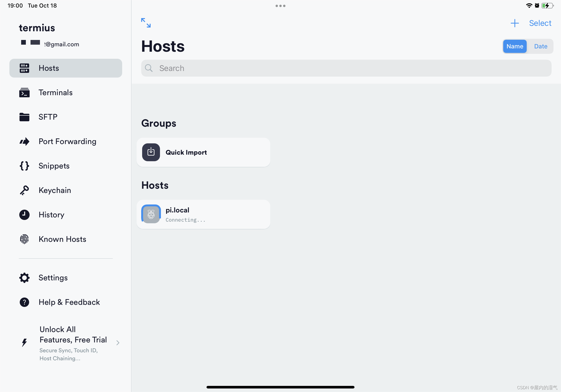Screen dimensions: 561x392
Task: Click the Known Hosts fingerprint icon
Action: coord(24,239)
